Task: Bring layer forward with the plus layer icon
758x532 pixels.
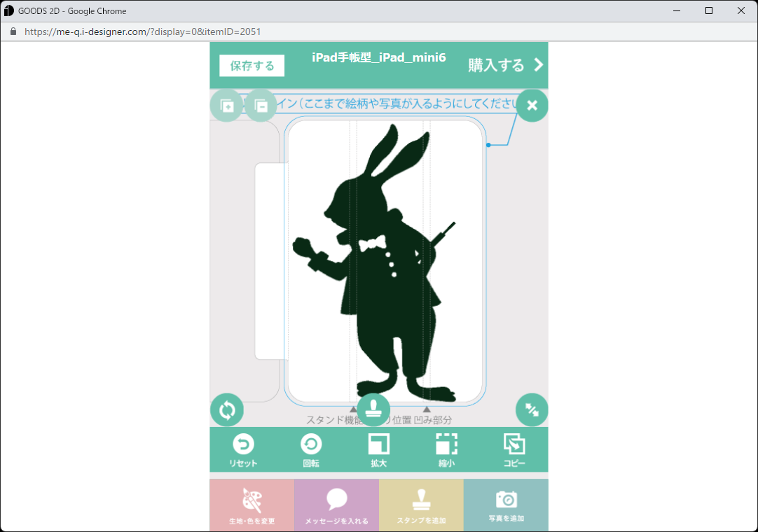Action: [226, 105]
